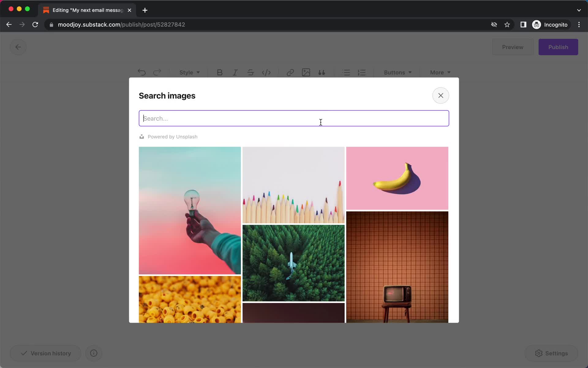Click the Unsplash logo icon
This screenshot has width=588, height=368.
click(x=141, y=136)
